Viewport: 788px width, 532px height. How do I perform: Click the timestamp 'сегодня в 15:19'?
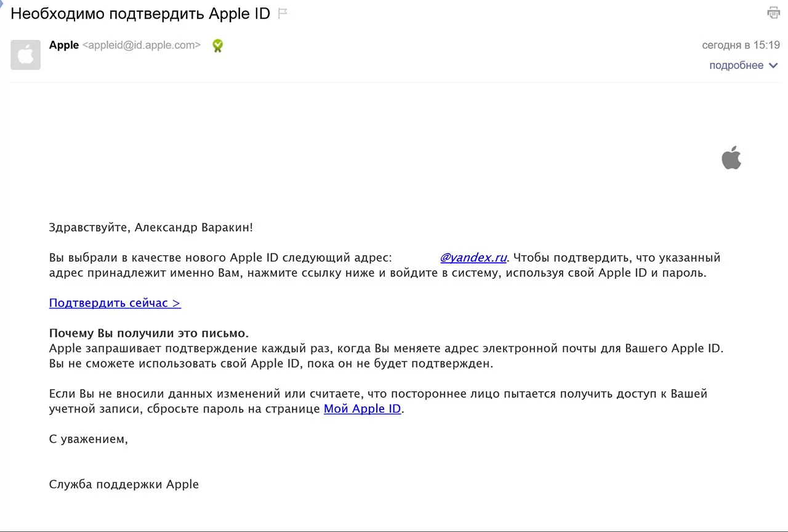741,45
